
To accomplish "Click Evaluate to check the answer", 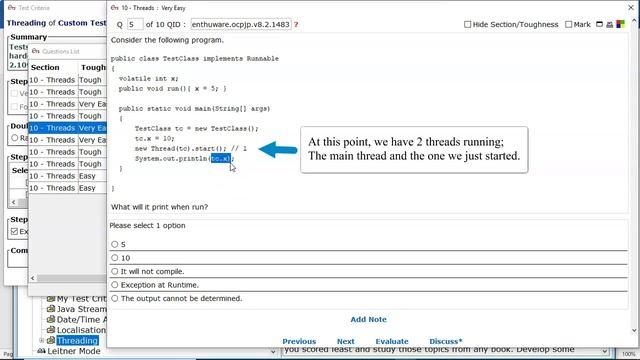I will click(392, 341).
